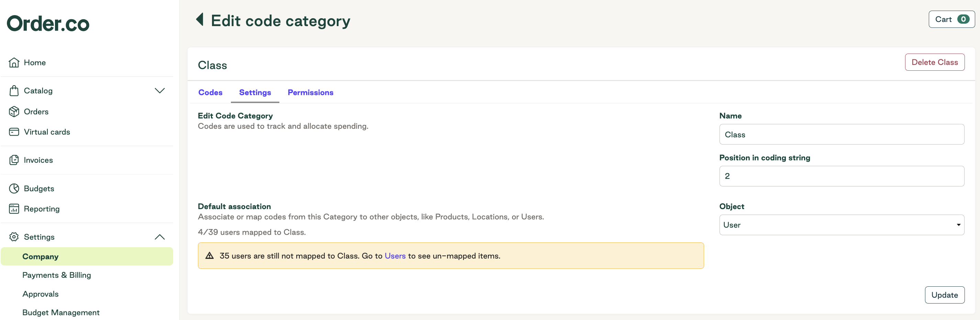Click the warning triangle icon in the alert
Screen dimensions: 980x320
pos(210,255)
